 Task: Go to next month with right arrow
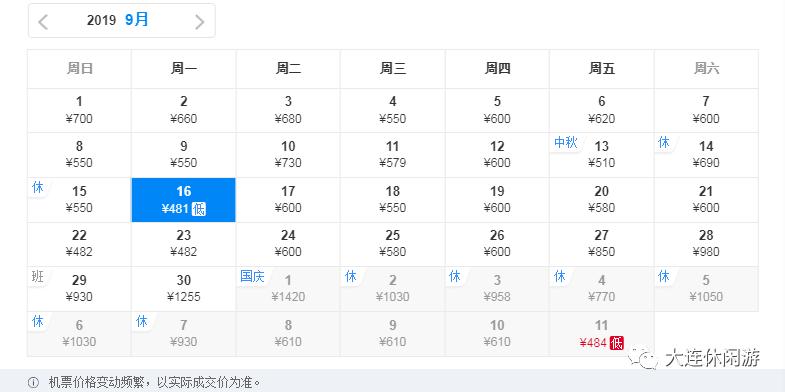pyautogui.click(x=200, y=22)
